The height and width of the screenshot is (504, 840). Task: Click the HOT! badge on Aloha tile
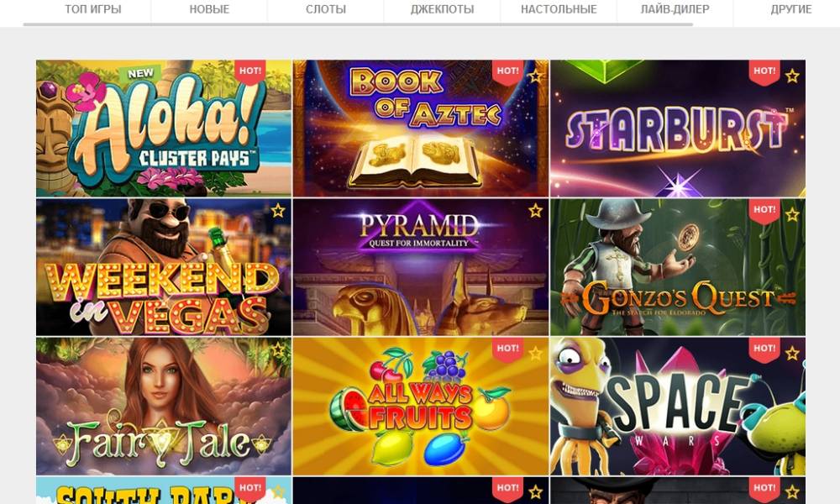(250, 71)
